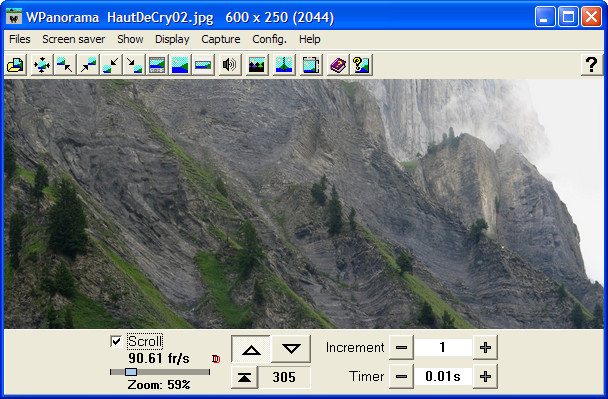
Task: Click the Timer value field showing 0.01s
Action: (443, 376)
